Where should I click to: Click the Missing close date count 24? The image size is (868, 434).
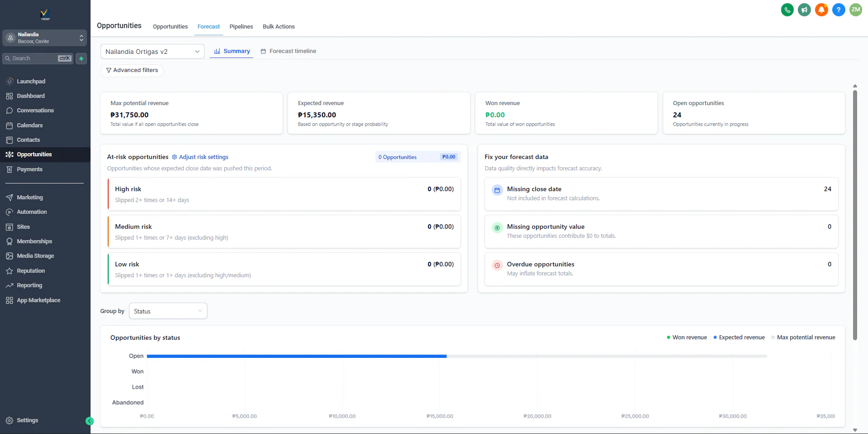coord(828,189)
